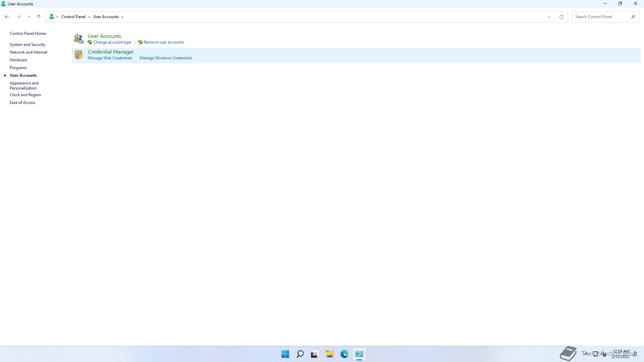The image size is (644, 362).
Task: Open Manage Windows Credentials
Action: click(166, 58)
